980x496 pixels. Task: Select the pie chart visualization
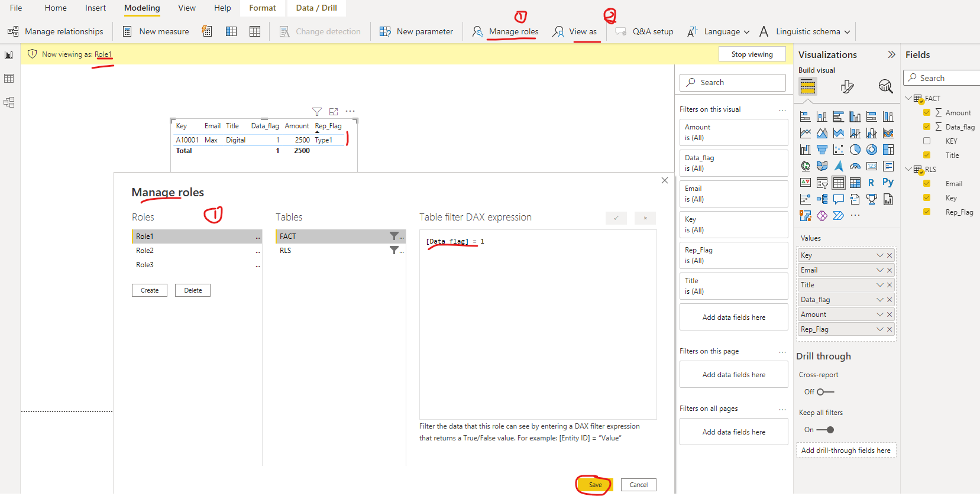[x=855, y=150]
